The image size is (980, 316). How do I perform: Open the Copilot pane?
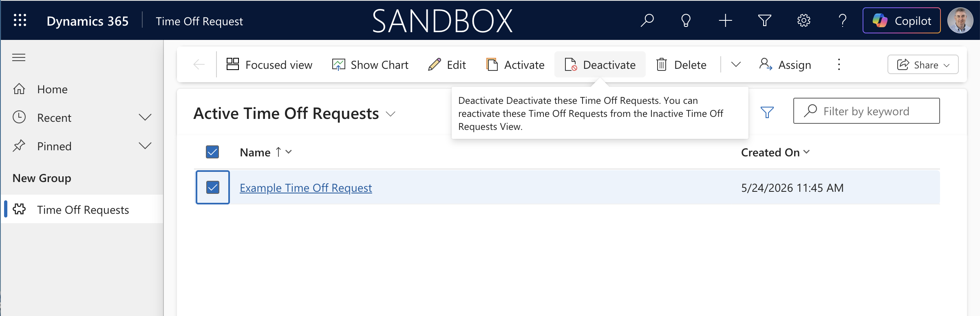[901, 20]
